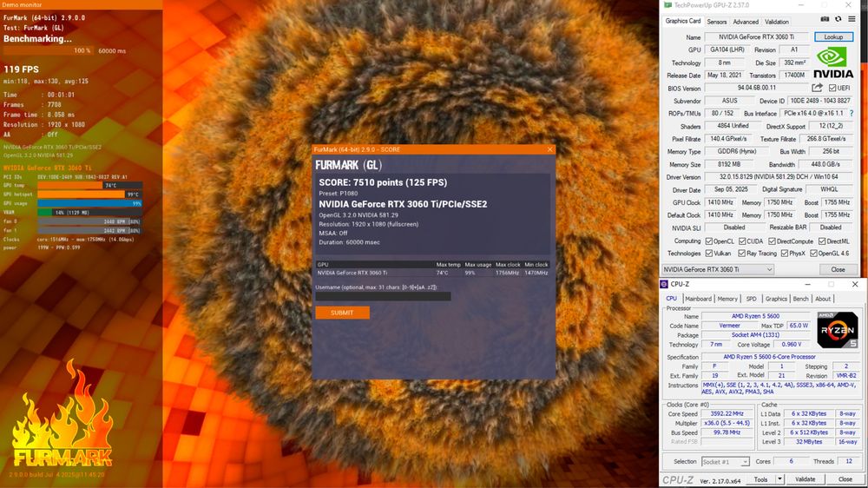Image resolution: width=868 pixels, height=488 pixels.
Task: Click the GPU hotspot 99°C bar
Action: (x=89, y=195)
